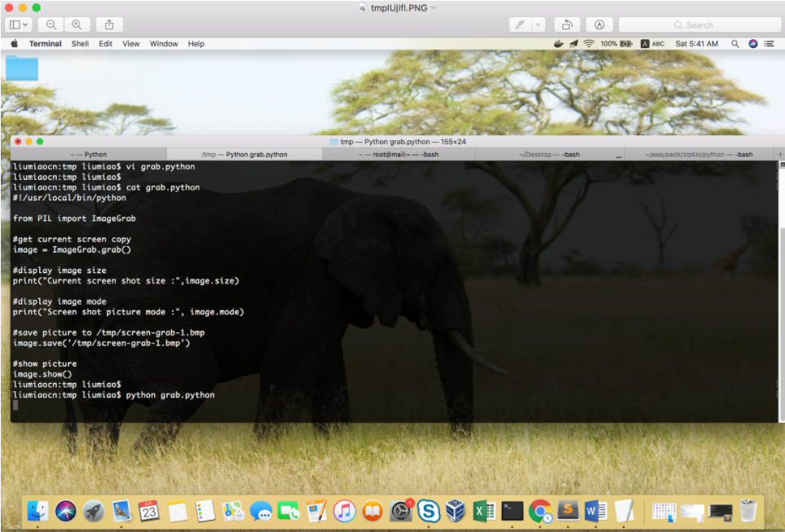
Task: Open Sublime Text in the Dock
Action: (567, 511)
